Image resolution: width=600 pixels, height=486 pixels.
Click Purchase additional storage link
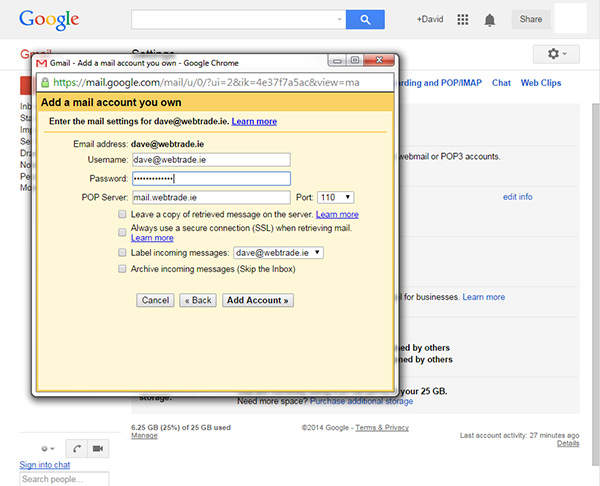(x=361, y=401)
